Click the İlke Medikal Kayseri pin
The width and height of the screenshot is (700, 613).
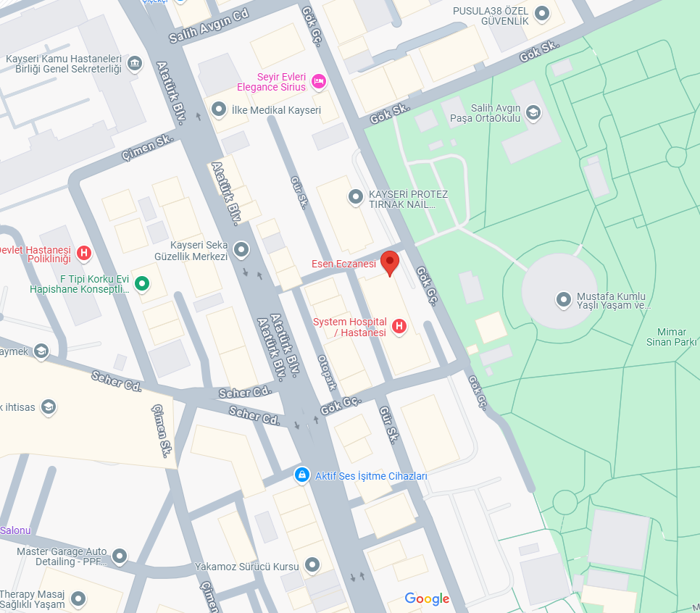(219, 109)
